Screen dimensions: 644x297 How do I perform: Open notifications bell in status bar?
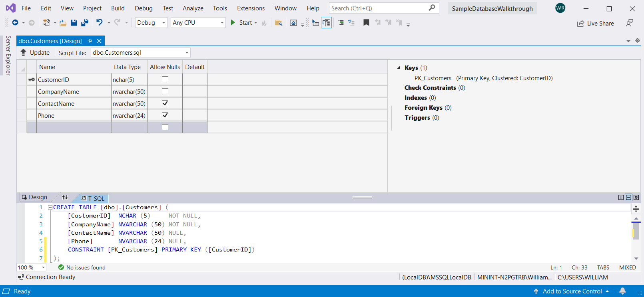coord(622,291)
